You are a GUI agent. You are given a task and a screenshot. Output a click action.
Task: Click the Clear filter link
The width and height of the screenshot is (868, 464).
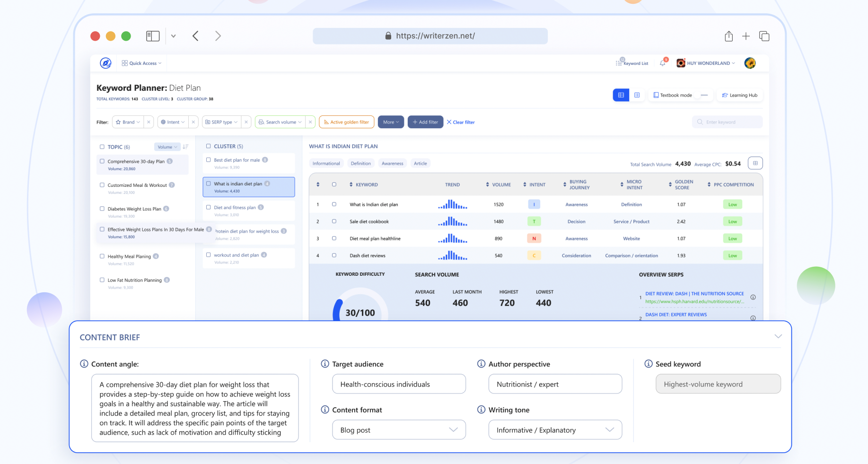[460, 122]
